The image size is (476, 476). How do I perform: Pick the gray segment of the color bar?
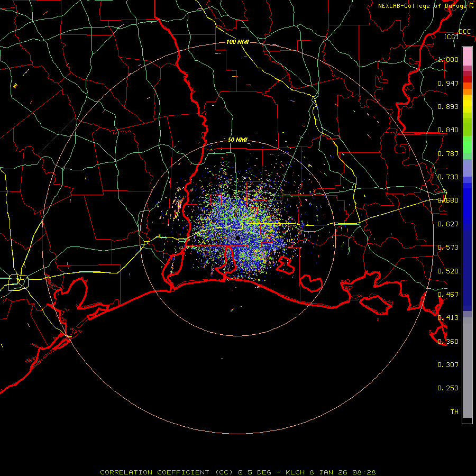(x=467, y=368)
